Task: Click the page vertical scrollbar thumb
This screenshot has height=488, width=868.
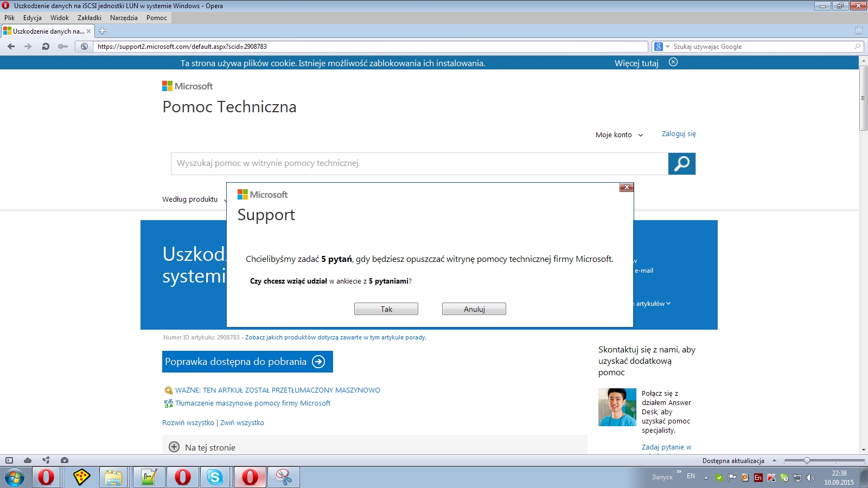Action: click(863, 98)
